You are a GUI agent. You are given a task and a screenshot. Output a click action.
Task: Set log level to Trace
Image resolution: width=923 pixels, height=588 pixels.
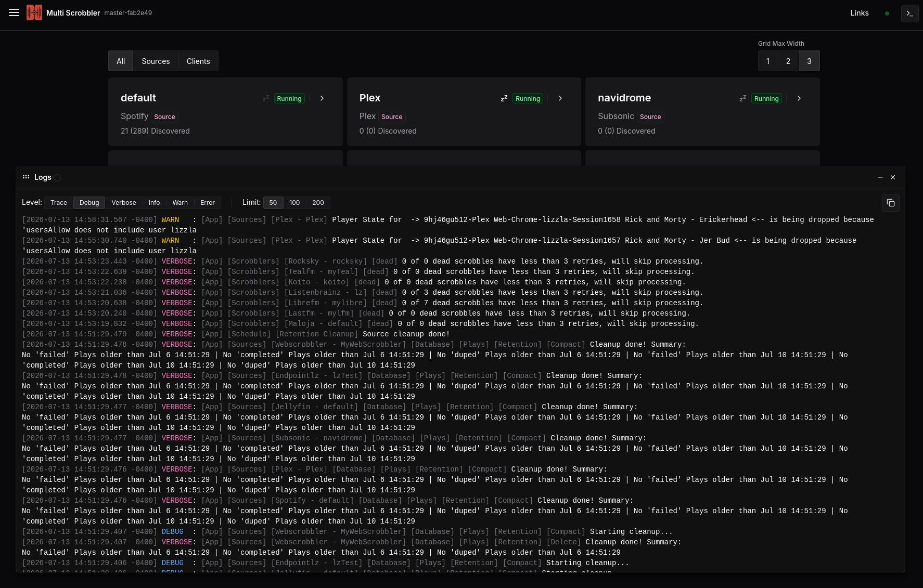(59, 203)
